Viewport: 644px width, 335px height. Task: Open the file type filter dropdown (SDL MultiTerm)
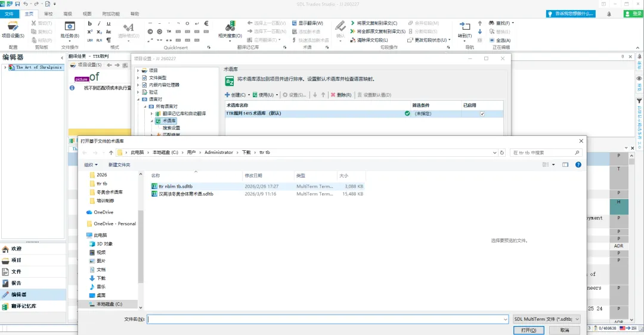click(x=546, y=319)
